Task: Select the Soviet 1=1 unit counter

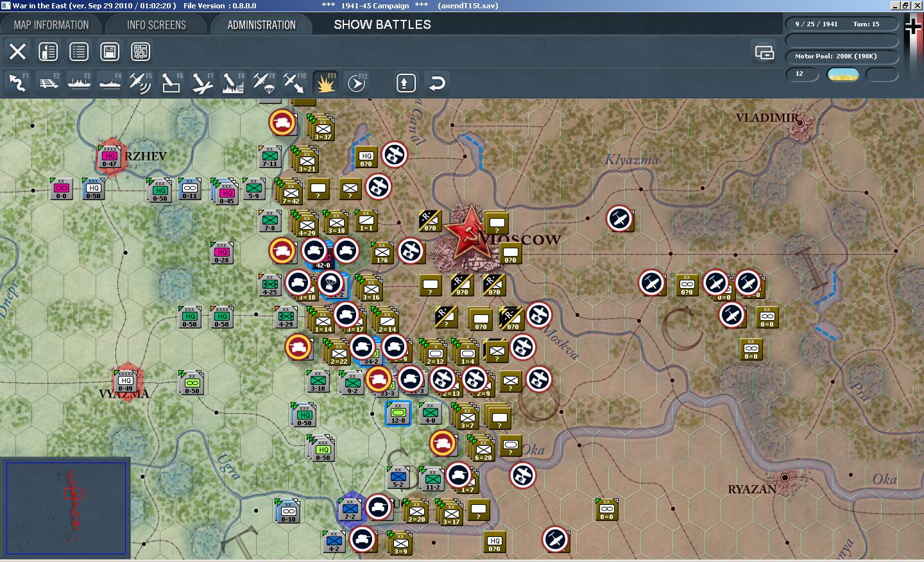Action: click(366, 221)
